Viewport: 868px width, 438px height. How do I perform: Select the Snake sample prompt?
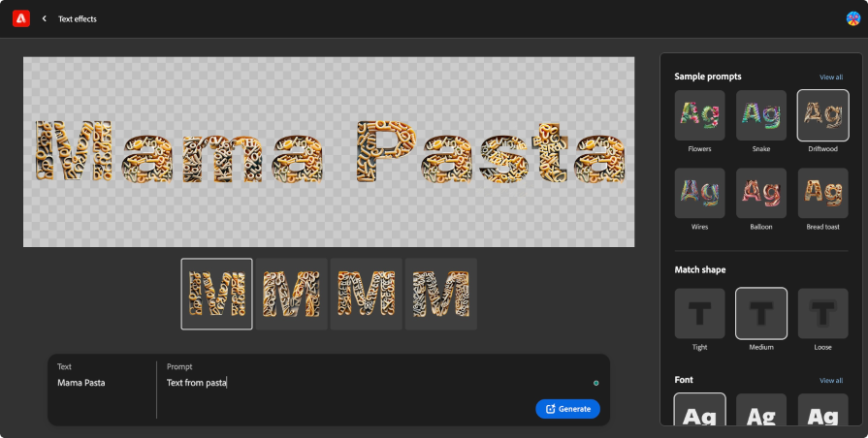coord(761,116)
